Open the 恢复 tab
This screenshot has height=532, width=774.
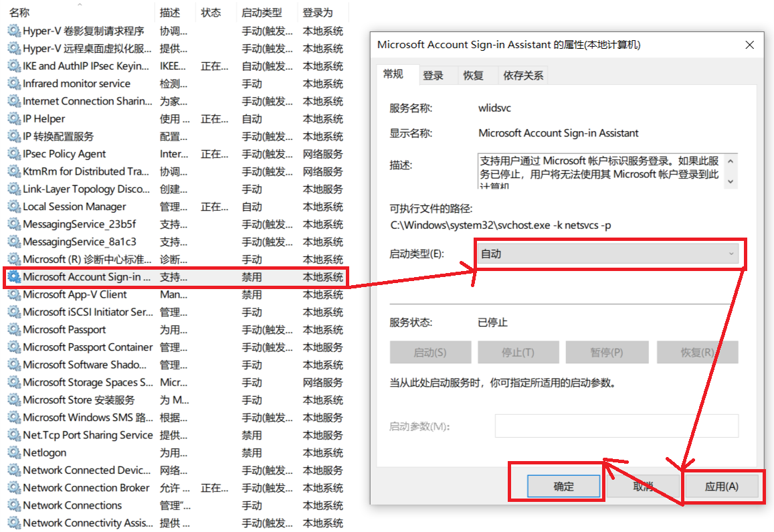coord(473,76)
